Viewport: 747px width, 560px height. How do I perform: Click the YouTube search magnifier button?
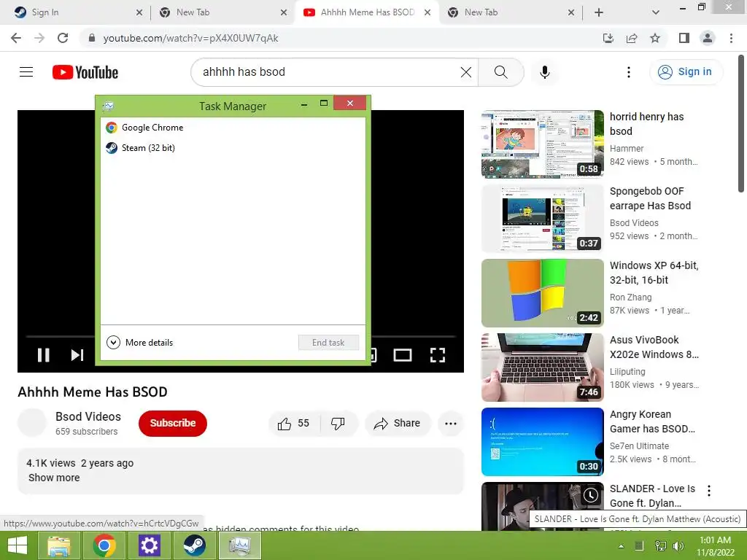click(500, 72)
